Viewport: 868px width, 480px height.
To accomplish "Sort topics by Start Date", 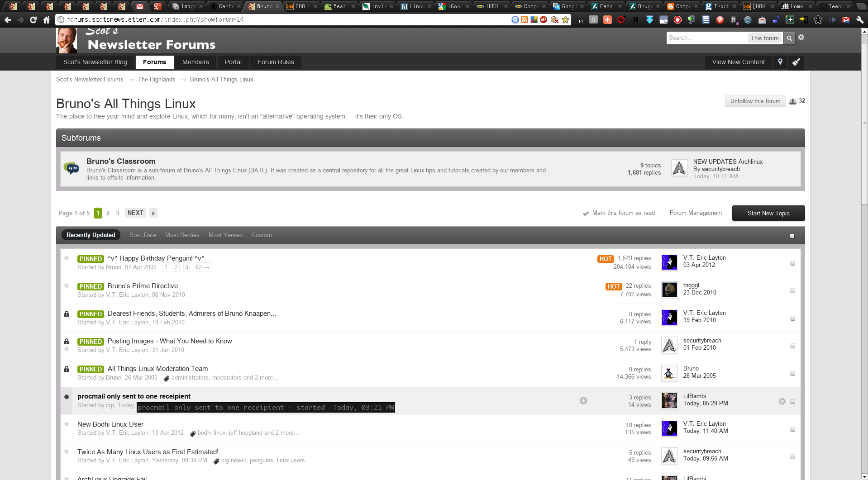I will coord(143,235).
